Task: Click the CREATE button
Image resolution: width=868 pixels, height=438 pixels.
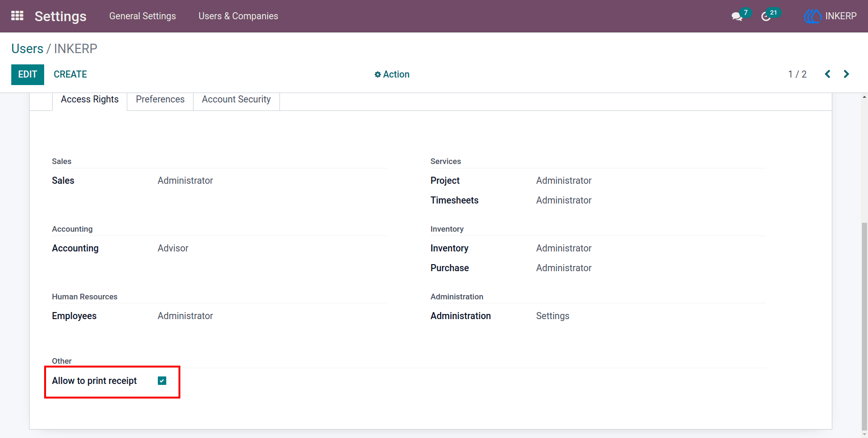Action: (x=70, y=75)
